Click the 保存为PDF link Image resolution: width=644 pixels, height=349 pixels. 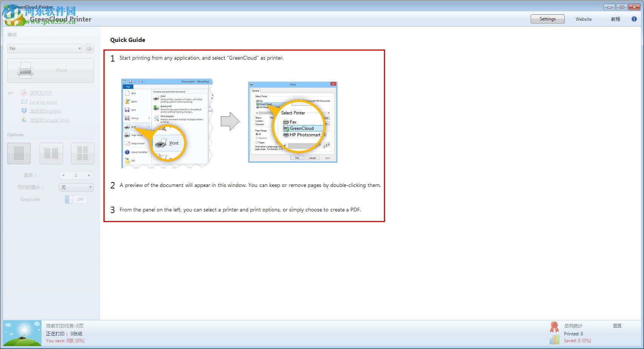41,93
